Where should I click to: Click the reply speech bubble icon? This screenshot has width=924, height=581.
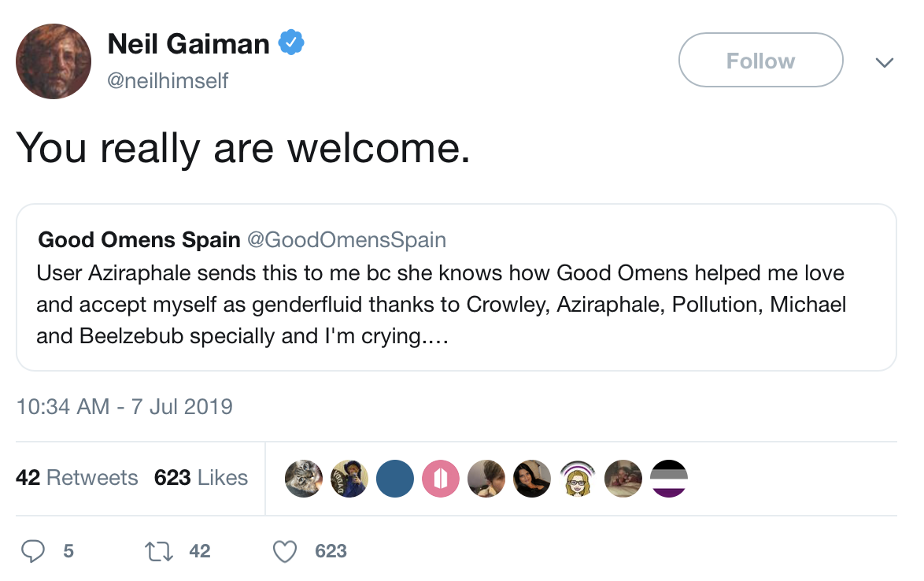point(34,551)
